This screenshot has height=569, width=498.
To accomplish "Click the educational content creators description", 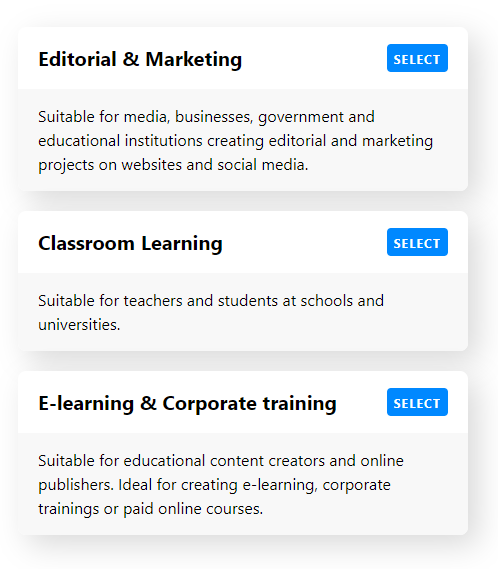I will (x=221, y=485).
